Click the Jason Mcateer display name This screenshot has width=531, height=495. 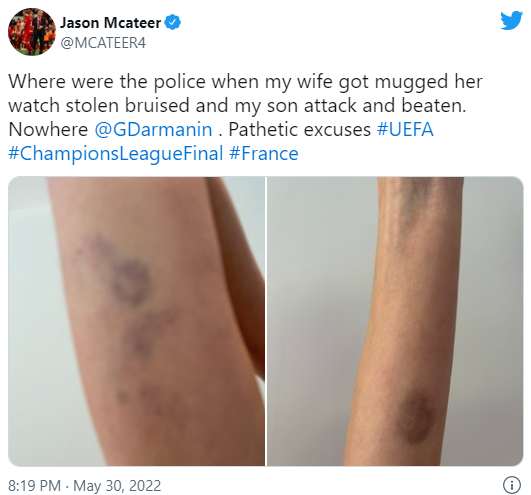[x=110, y=23]
